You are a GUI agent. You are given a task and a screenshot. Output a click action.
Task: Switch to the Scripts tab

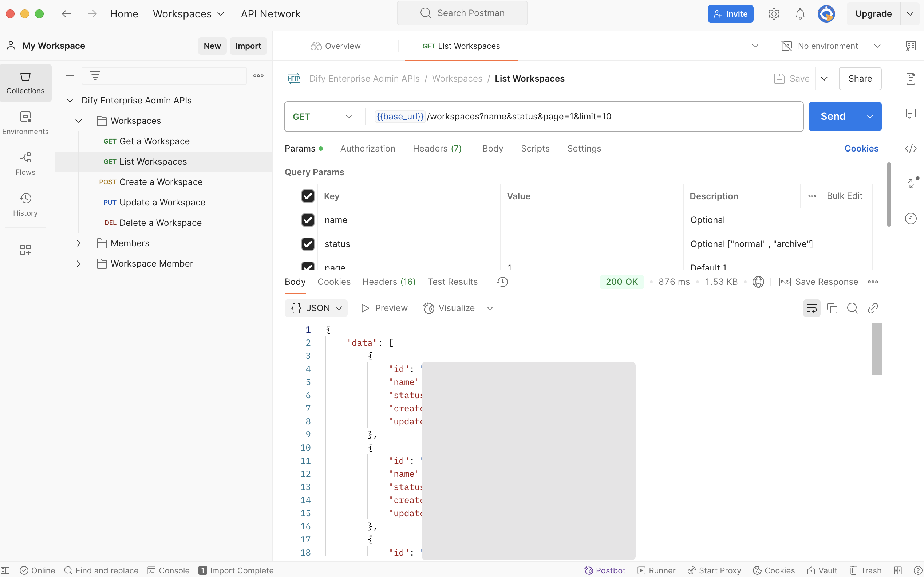tap(535, 149)
